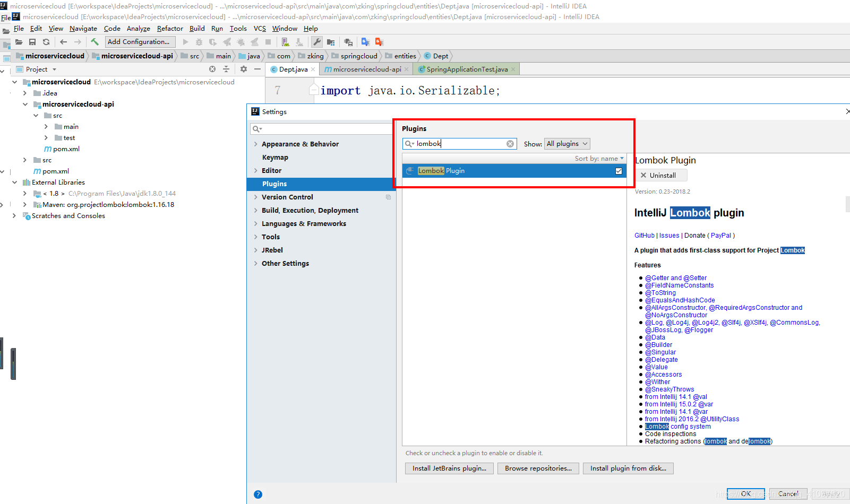Toggle the Lombok Plugin enabled checkbox
Image resolution: width=850 pixels, height=504 pixels.
[619, 171]
